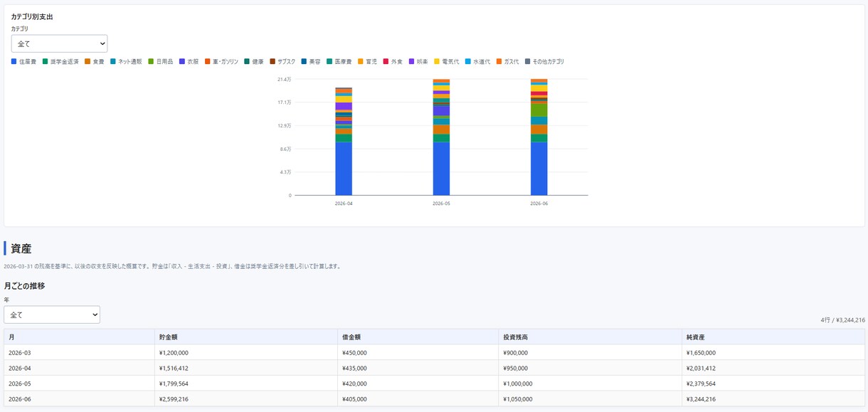Toggle the 車・ガソリン legend entry

click(221, 62)
